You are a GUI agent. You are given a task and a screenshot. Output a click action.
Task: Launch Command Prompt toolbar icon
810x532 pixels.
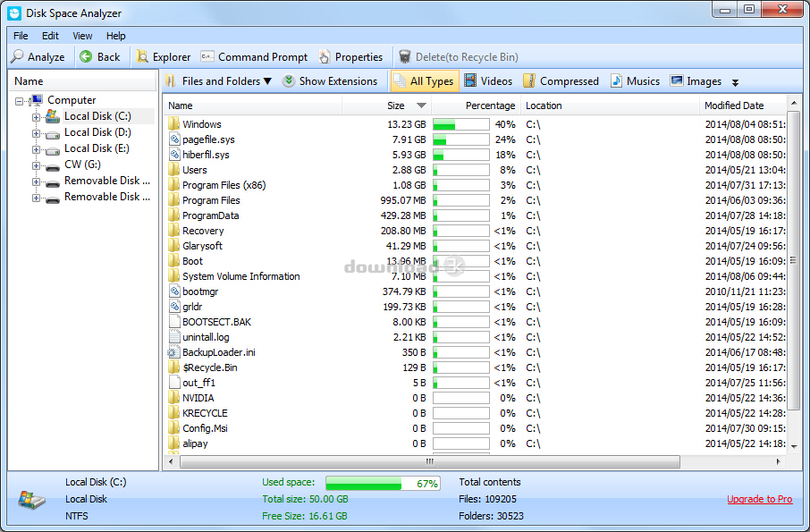[207, 56]
